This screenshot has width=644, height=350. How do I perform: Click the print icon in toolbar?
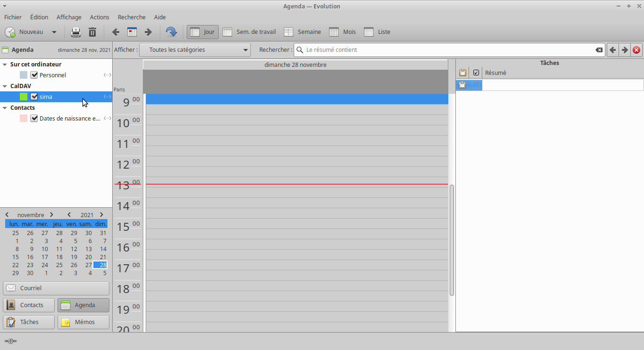(76, 32)
